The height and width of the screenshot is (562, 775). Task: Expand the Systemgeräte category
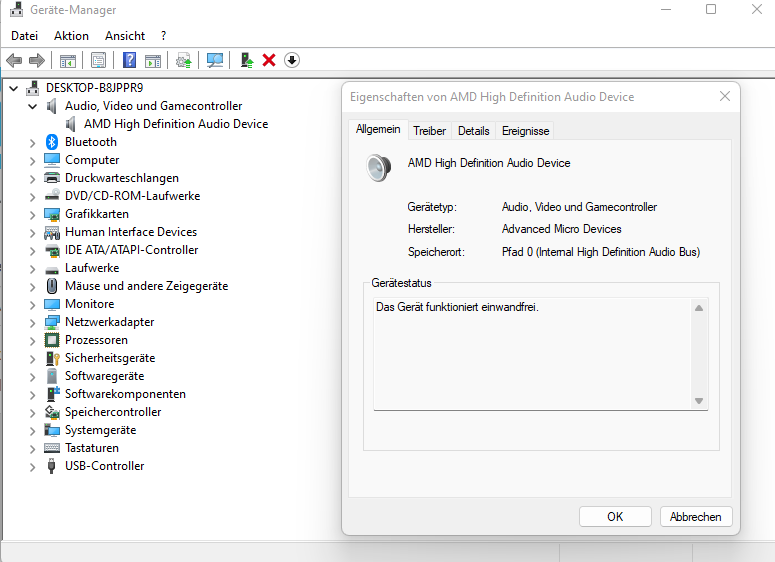click(33, 431)
